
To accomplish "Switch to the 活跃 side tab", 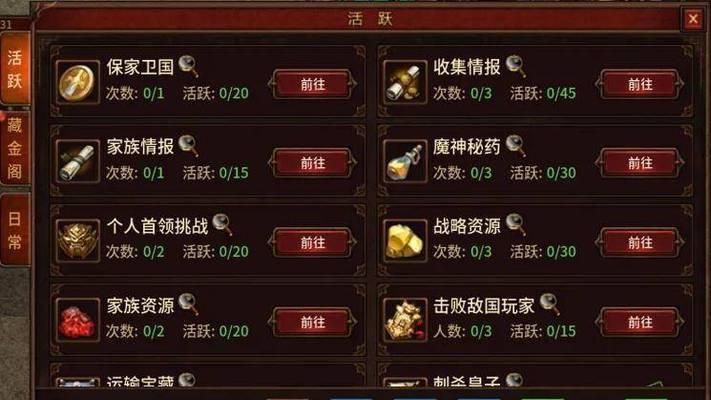I will point(15,69).
